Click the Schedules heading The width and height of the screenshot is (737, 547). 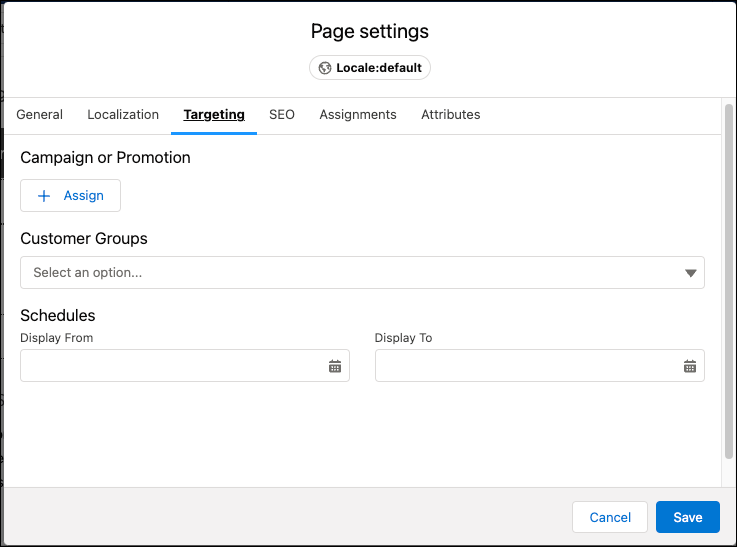click(x=58, y=315)
